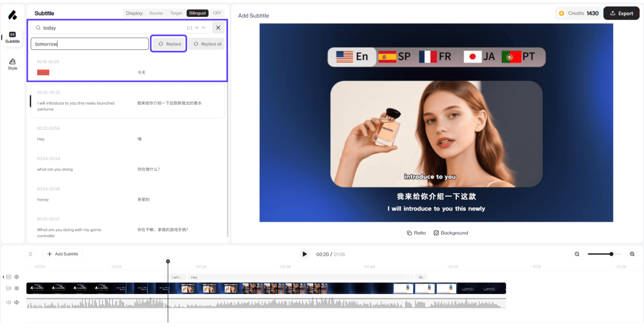Open the Style panel in sidebar
Image resolution: width=644 pixels, height=333 pixels.
coord(12,64)
